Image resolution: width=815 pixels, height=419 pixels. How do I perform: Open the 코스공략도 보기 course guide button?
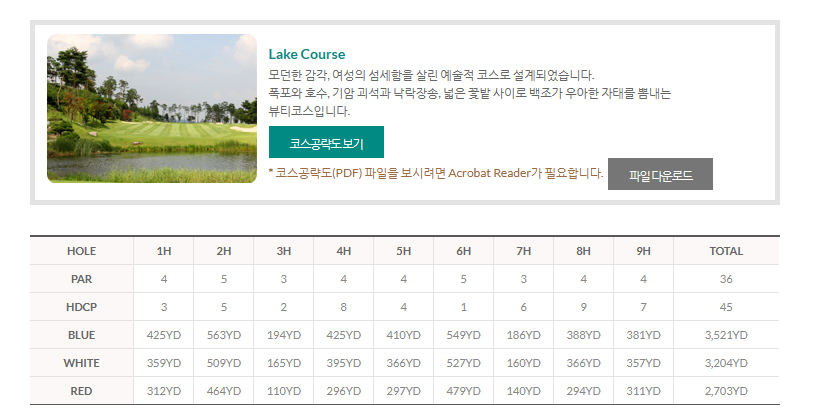click(326, 142)
